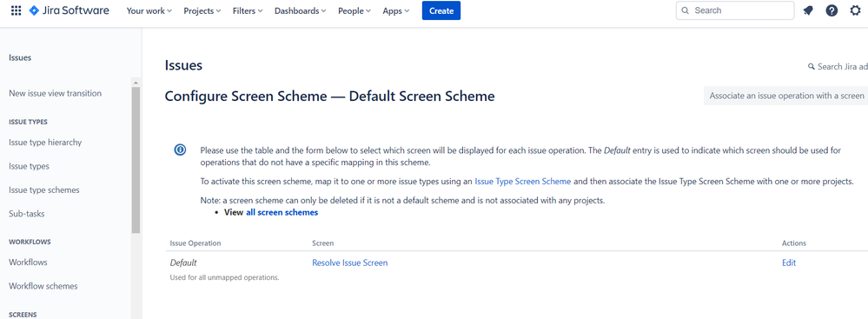Viewport: 868px width, 319px height.
Task: Click the top Search input field
Action: click(735, 10)
